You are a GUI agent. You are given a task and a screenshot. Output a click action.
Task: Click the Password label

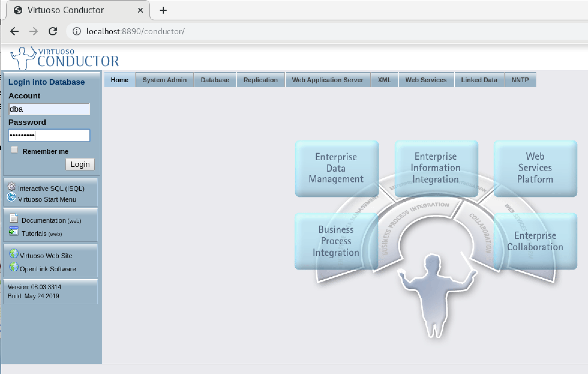(27, 122)
